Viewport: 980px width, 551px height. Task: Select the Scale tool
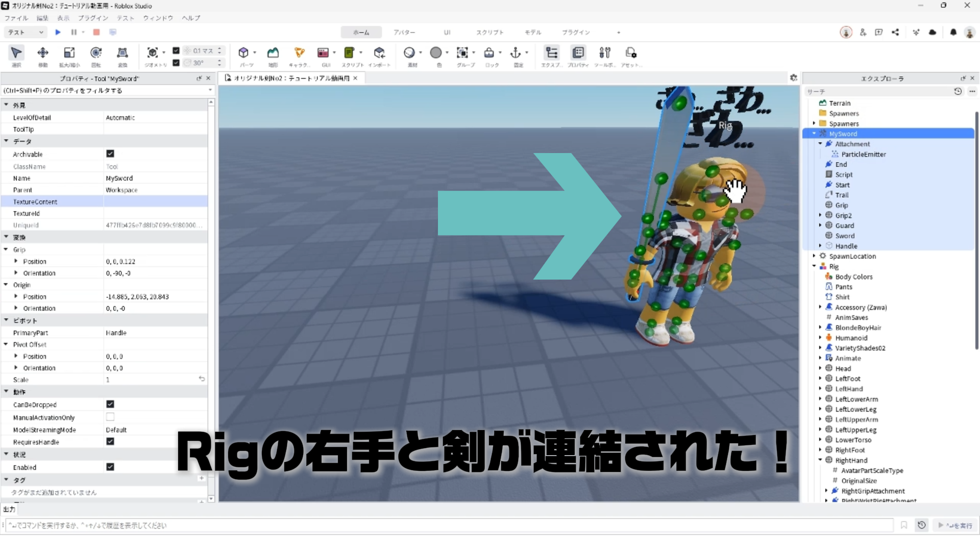69,53
